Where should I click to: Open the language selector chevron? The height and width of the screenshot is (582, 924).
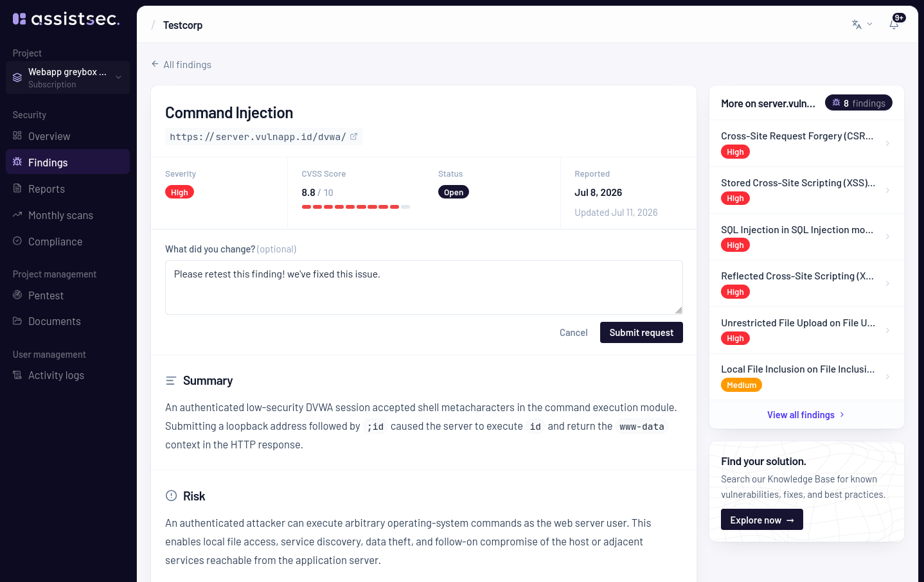(869, 24)
